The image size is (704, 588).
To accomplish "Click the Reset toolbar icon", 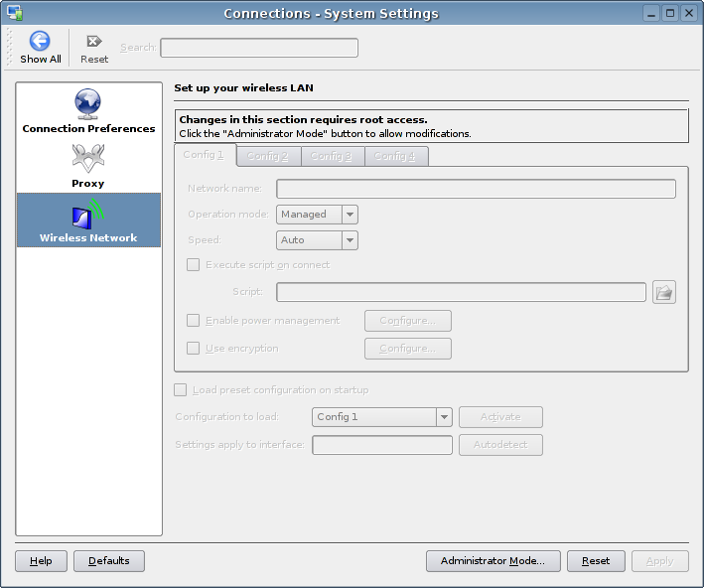I will click(94, 41).
